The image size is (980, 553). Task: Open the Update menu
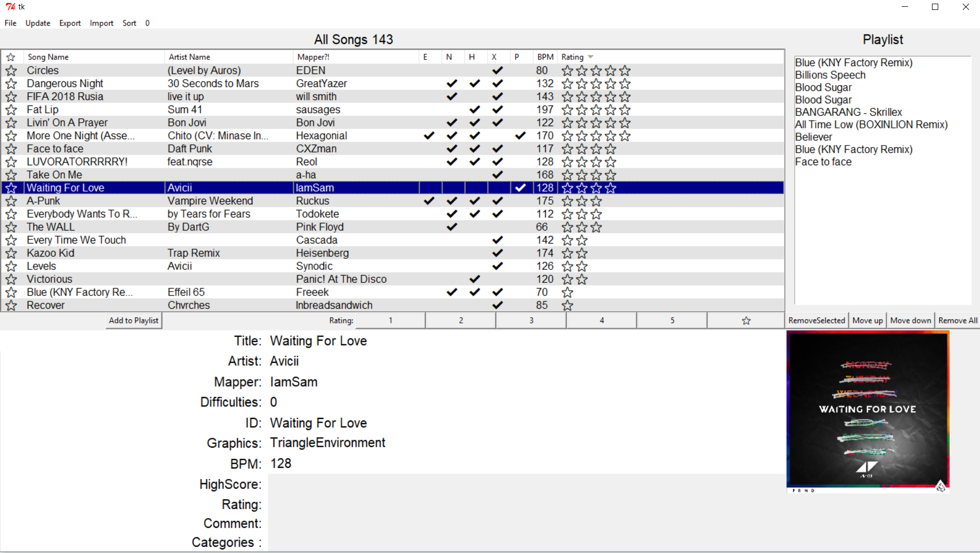[x=38, y=23]
